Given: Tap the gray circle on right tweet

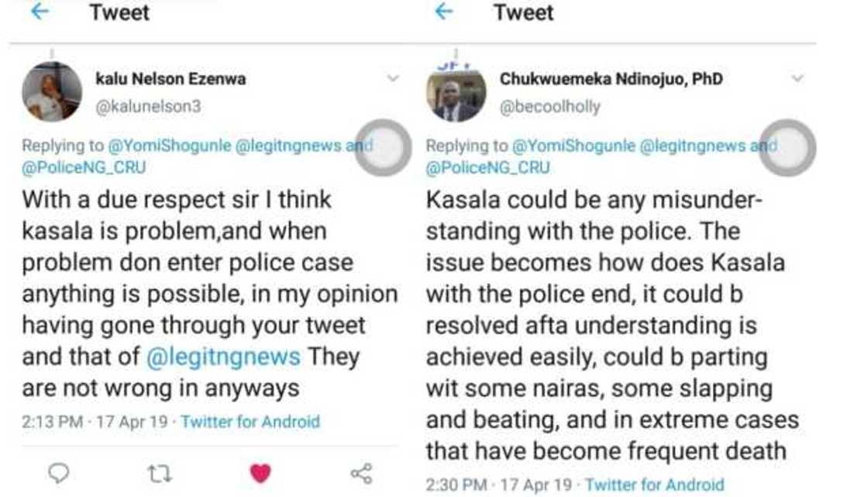Looking at the screenshot, I should pos(787,147).
